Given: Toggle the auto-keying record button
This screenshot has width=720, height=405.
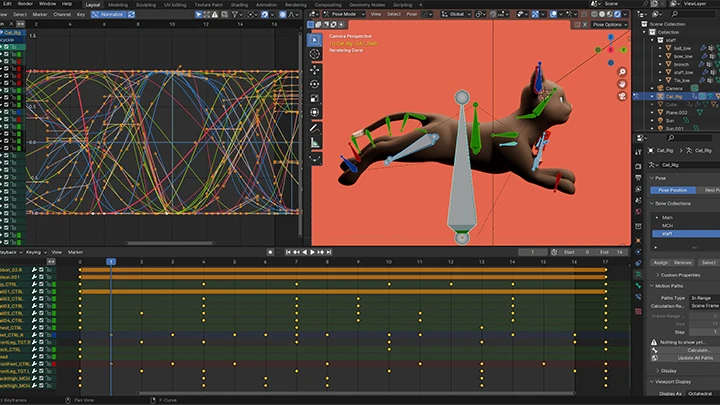Looking at the screenshot, I should 270,252.
